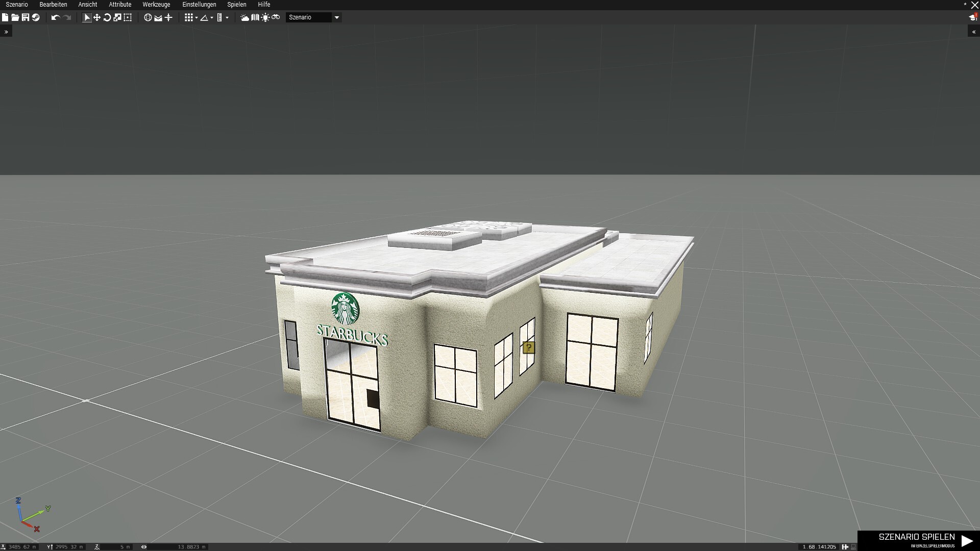Open weather and time settings icon
Image resolution: width=980 pixels, height=551 pixels.
[244, 17]
